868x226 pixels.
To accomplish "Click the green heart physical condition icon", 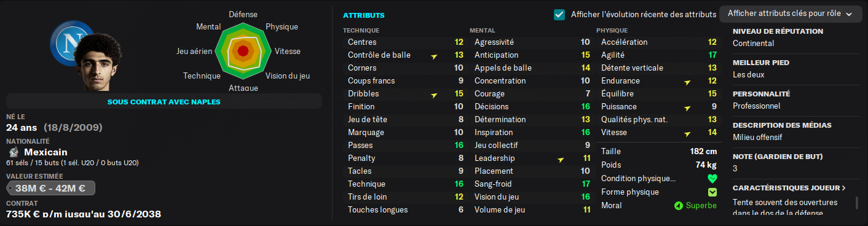I will pos(712,179).
